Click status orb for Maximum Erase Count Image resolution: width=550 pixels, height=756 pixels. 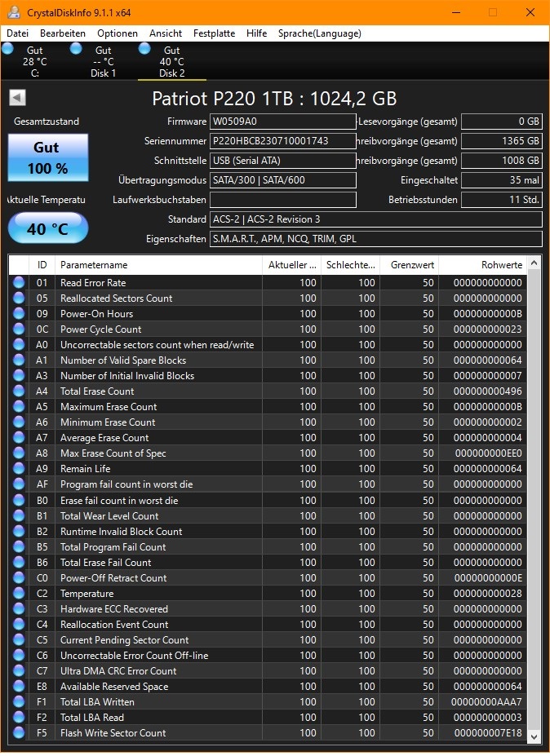click(19, 407)
